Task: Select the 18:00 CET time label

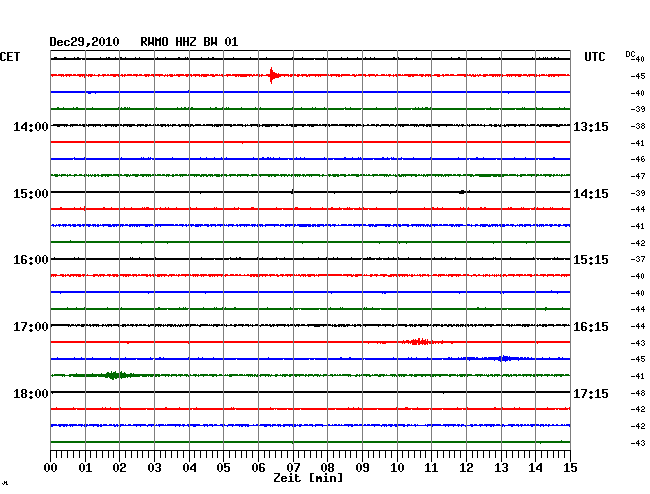Action: pos(31,393)
